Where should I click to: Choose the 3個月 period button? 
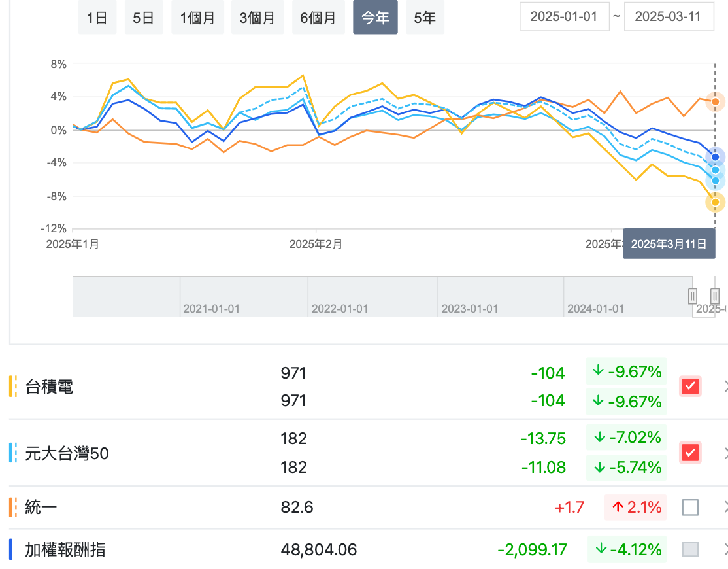click(257, 18)
